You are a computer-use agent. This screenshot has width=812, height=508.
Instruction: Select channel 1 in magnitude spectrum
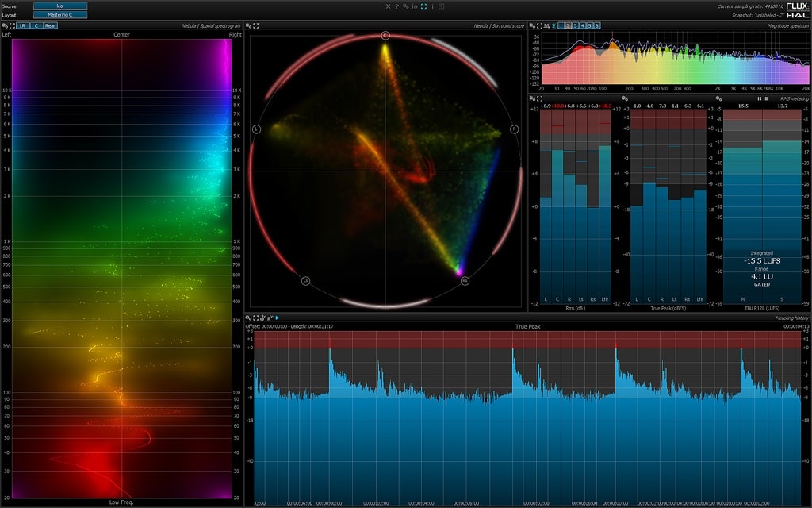point(561,25)
